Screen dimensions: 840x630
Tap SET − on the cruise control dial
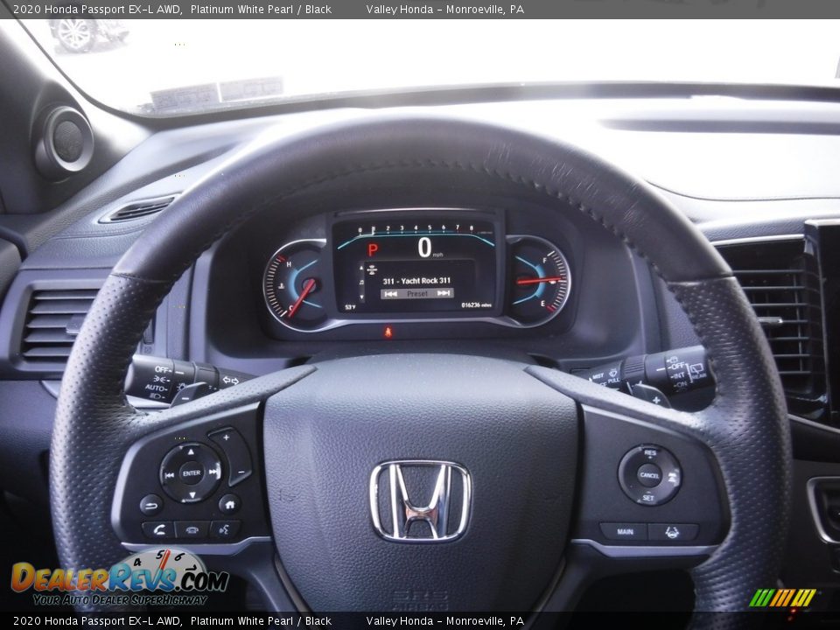click(648, 497)
